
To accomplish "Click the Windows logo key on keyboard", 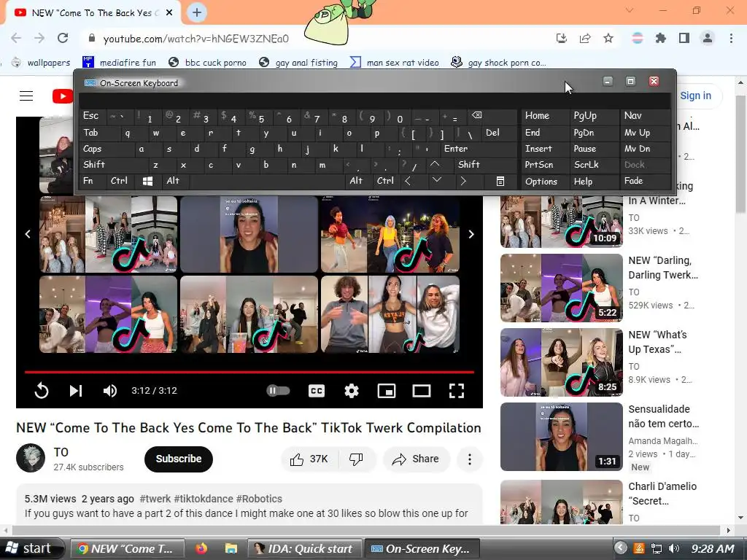I will (147, 181).
